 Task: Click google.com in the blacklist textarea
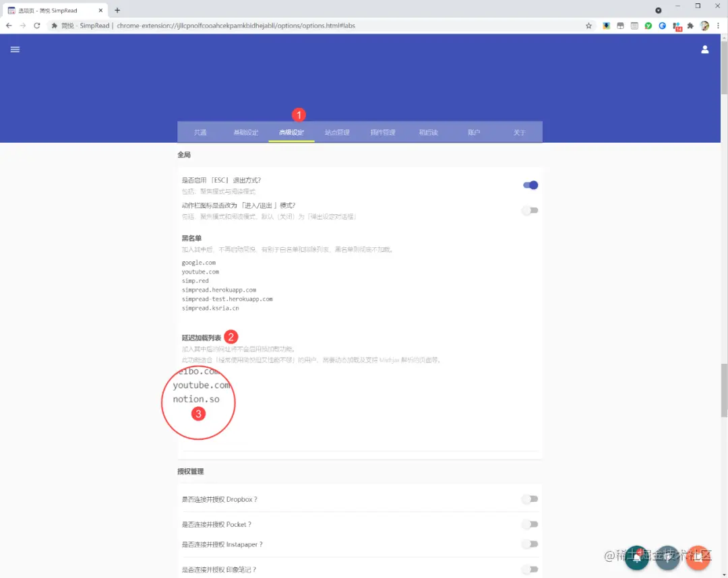(199, 263)
